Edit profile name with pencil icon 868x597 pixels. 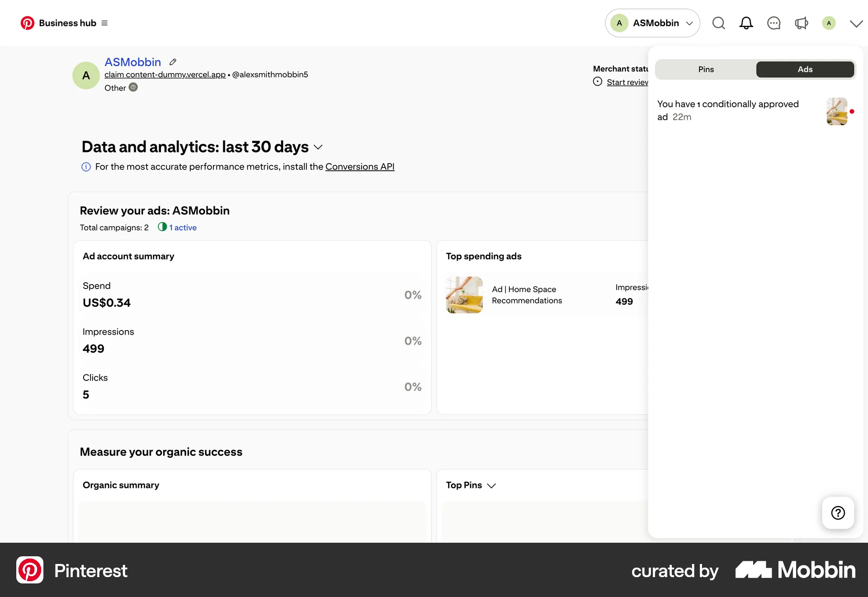[x=173, y=62]
